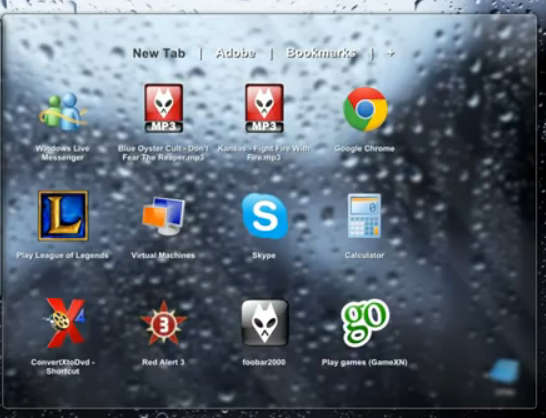Click the 'Red Alert 3' label text
The image size is (546, 418).
pyautogui.click(x=163, y=362)
